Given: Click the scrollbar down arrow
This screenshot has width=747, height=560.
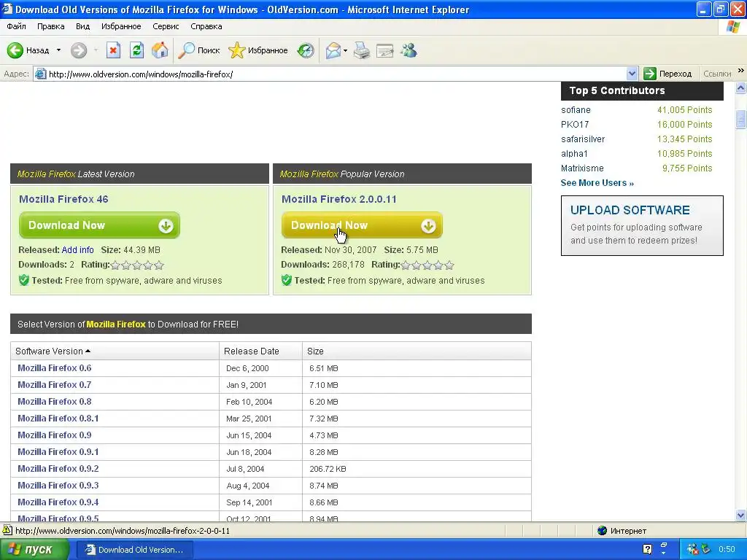Looking at the screenshot, I should [x=741, y=515].
